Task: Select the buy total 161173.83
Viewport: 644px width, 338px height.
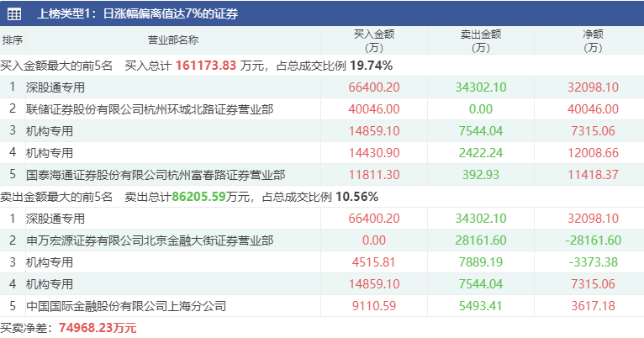Action: coord(206,66)
